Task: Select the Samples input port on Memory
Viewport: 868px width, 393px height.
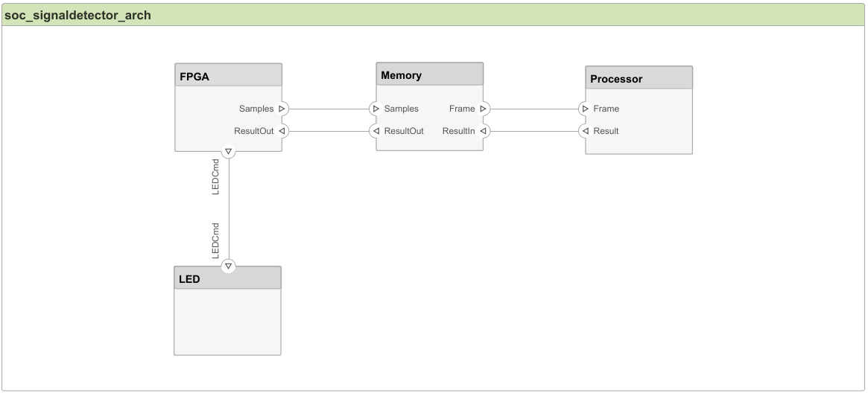Action: tap(376, 109)
